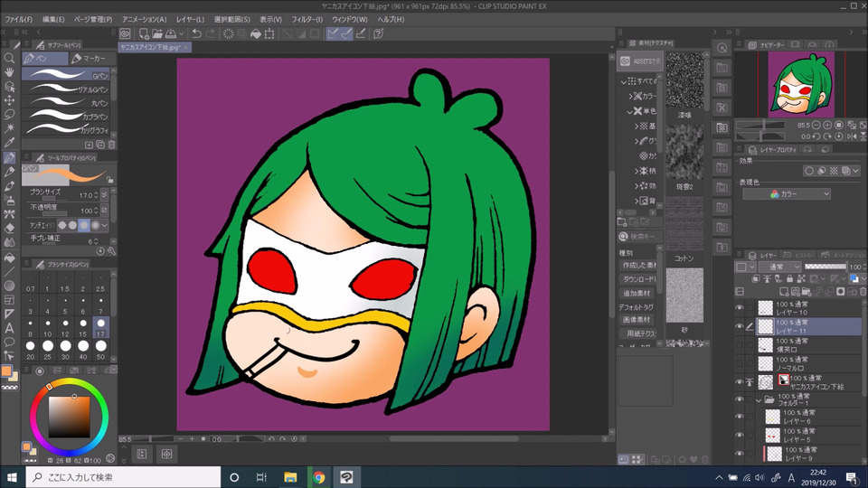Image resolution: width=868 pixels, height=488 pixels.
Task: Select the Lasso selection tool
Action: [9, 115]
